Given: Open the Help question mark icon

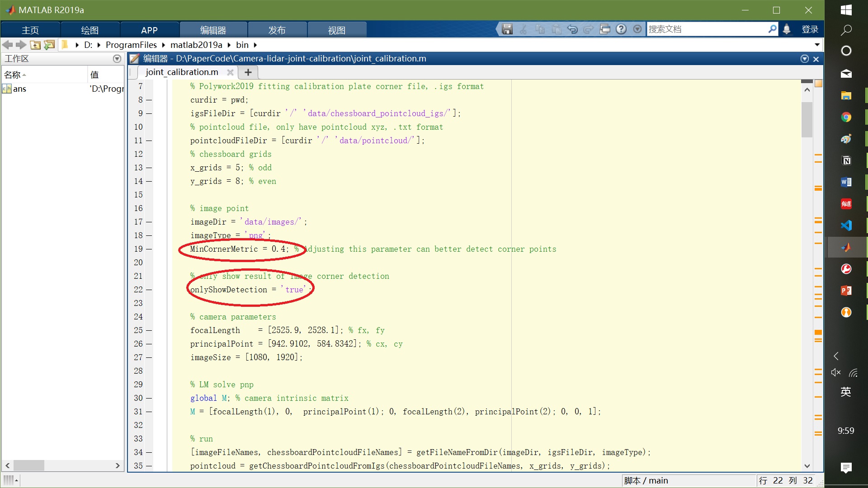Looking at the screenshot, I should 621,29.
